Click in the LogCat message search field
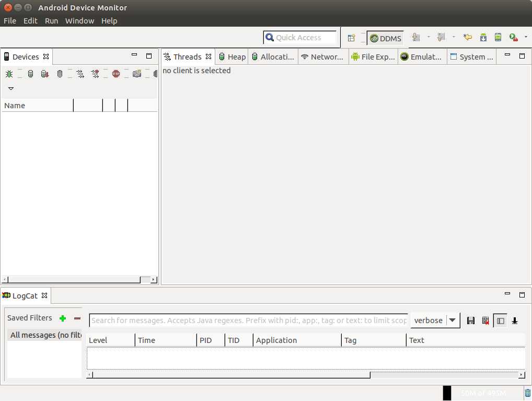 [248, 320]
